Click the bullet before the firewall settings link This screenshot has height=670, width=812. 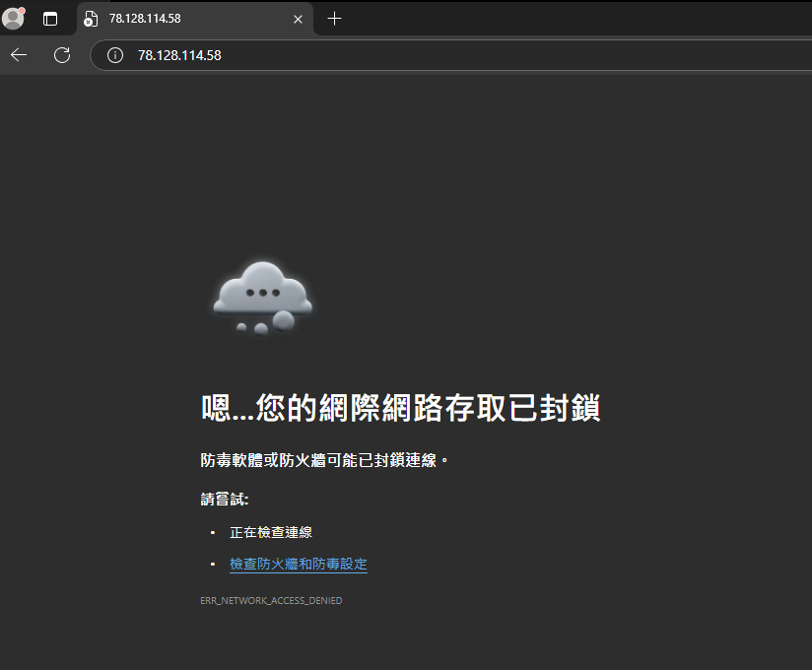coord(212,565)
